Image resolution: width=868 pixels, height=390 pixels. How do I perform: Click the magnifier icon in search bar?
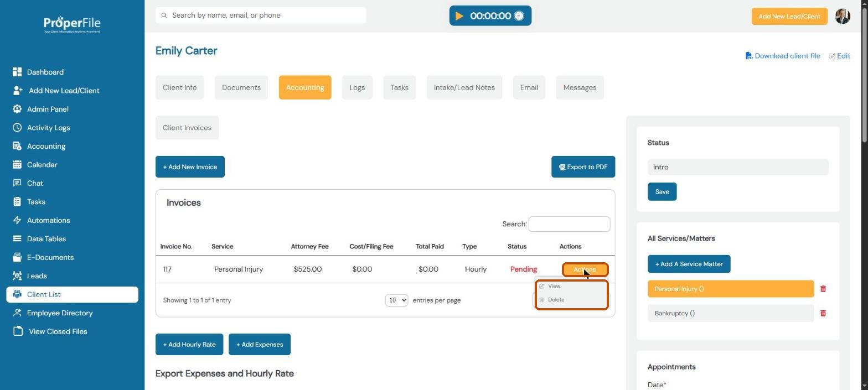(x=164, y=15)
